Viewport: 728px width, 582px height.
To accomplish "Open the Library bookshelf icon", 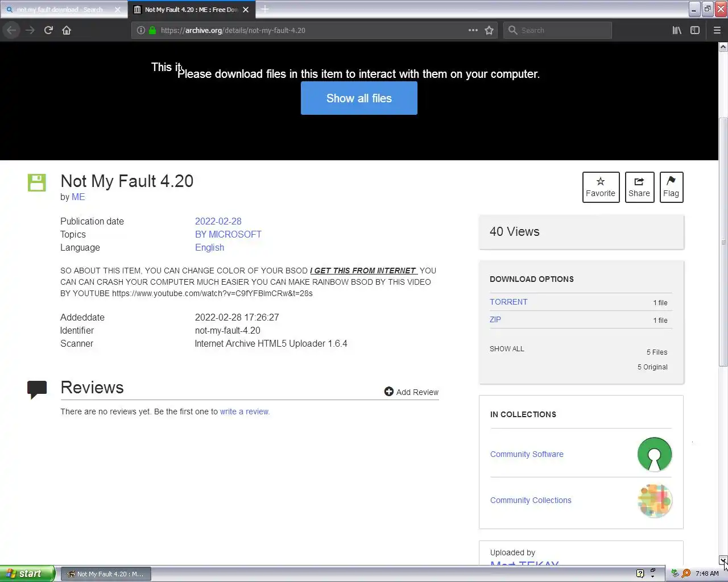I will coord(677,30).
